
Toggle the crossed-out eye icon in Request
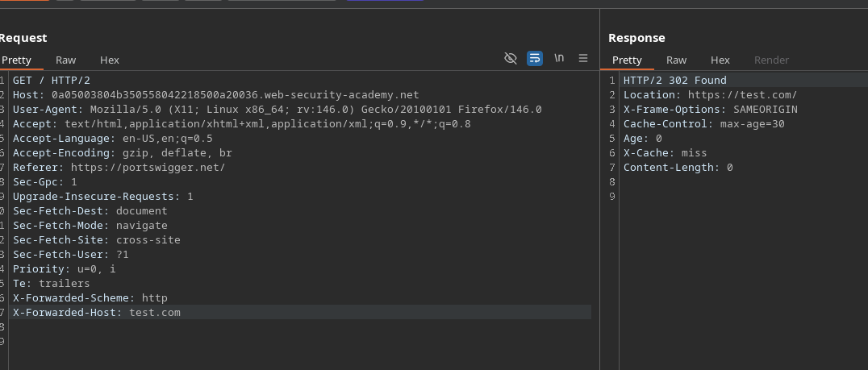pyautogui.click(x=510, y=58)
